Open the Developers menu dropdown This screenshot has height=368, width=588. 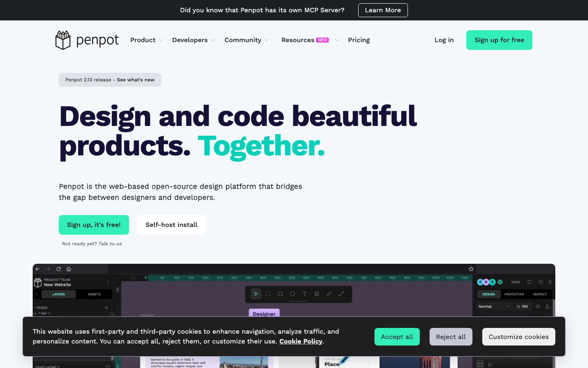point(194,40)
